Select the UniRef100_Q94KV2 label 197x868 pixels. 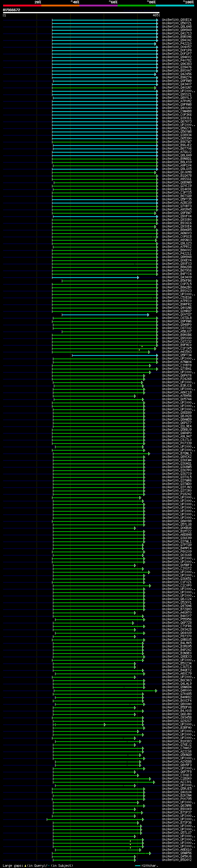[176, 57]
